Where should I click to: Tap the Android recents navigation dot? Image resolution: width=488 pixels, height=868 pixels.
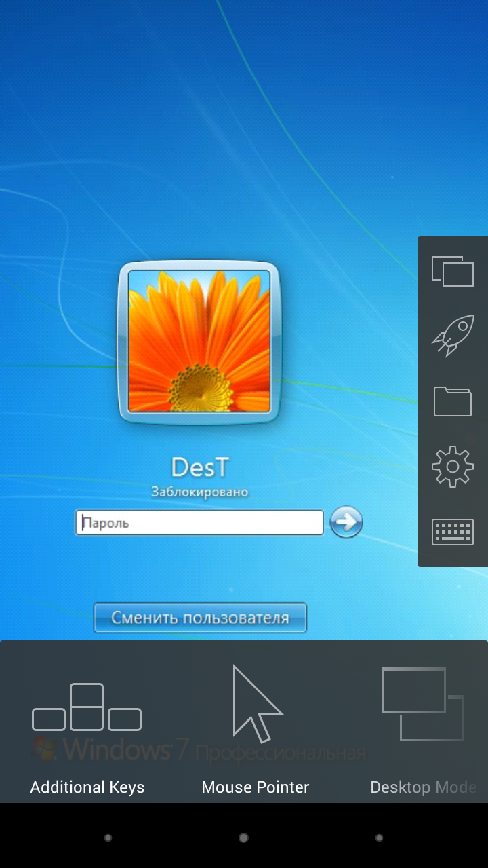point(379,838)
